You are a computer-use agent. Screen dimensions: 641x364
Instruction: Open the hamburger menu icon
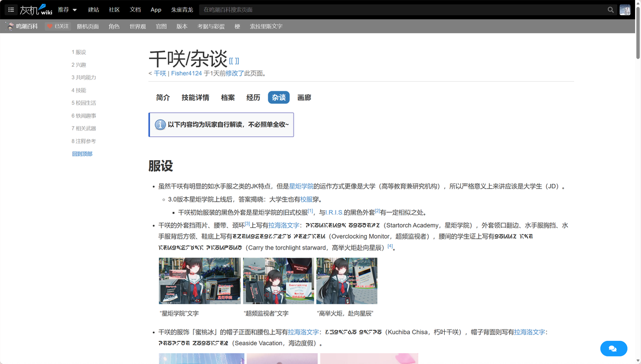11,9
